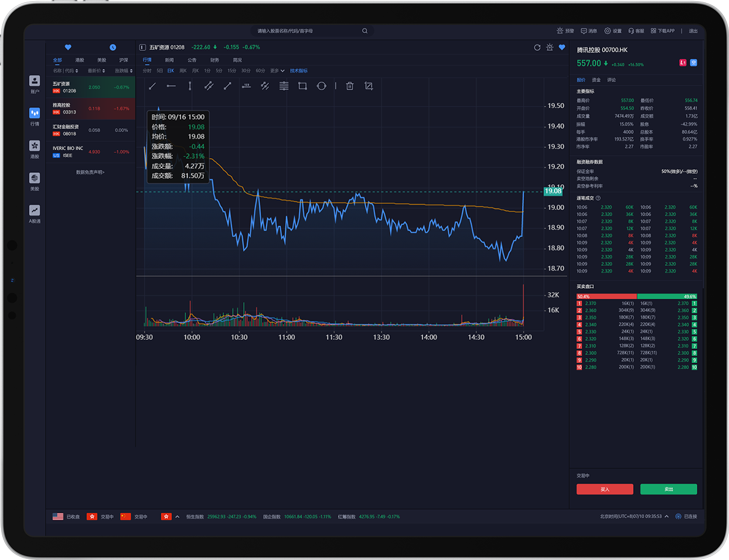The image size is (729, 560).
Task: Open 账户 account in left sidebar
Action: coord(35,84)
